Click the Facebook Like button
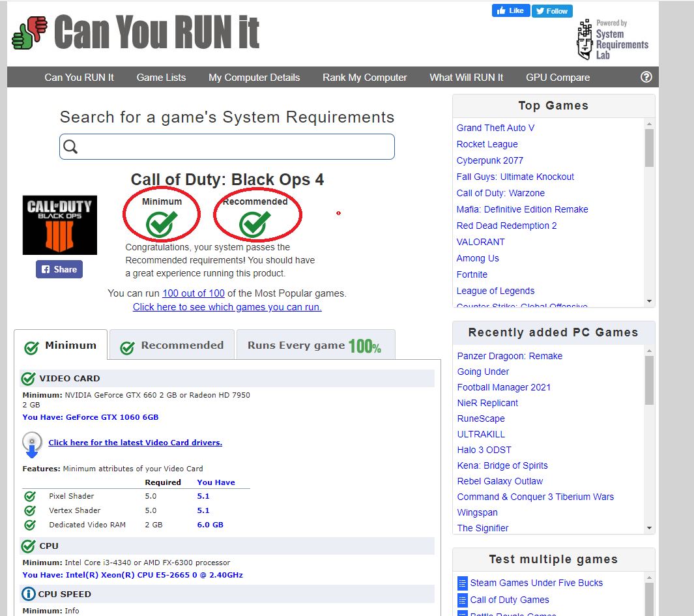 pos(511,10)
